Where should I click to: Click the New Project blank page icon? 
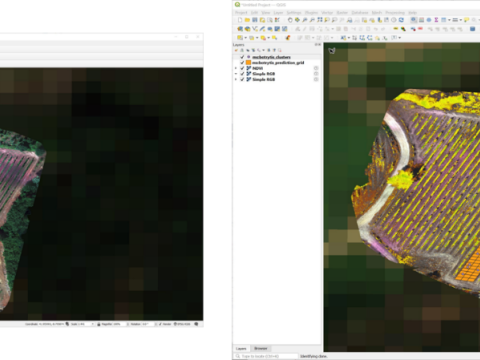pyautogui.click(x=240, y=20)
